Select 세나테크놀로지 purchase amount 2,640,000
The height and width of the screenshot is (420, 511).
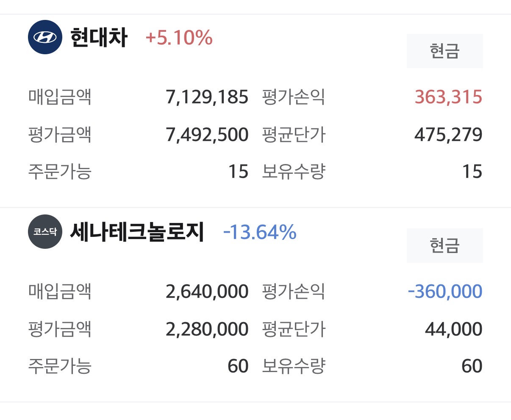[x=207, y=292]
